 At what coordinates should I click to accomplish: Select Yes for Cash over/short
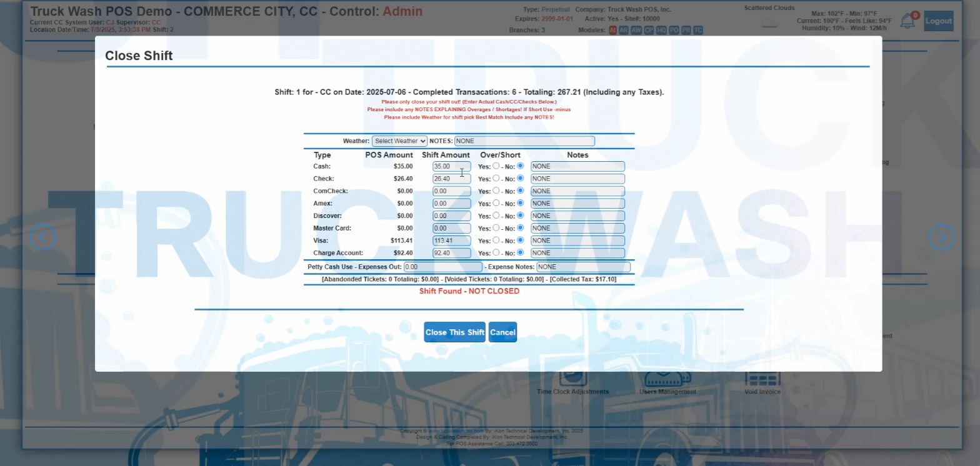[x=496, y=166]
